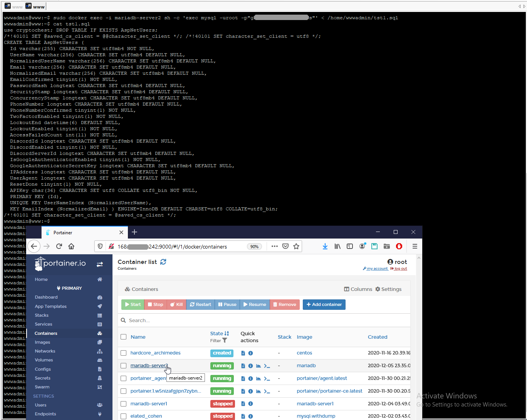Go back in the Firefox browser

[x=34, y=246]
